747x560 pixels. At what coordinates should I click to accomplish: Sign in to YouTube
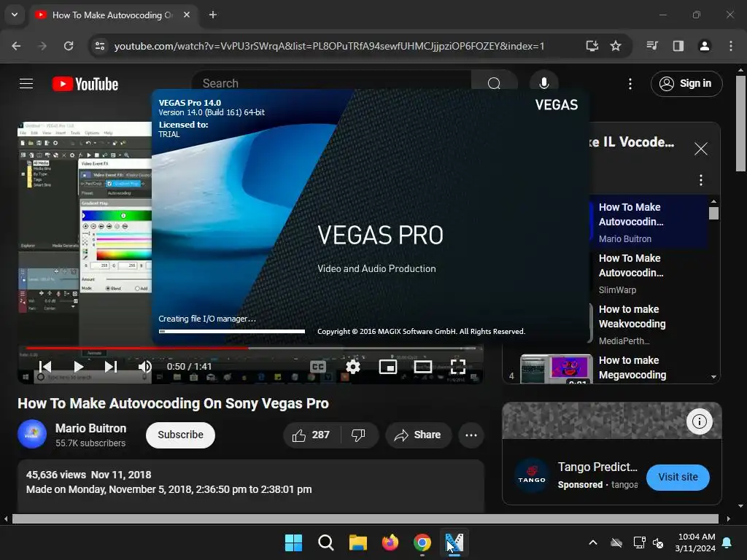686,83
